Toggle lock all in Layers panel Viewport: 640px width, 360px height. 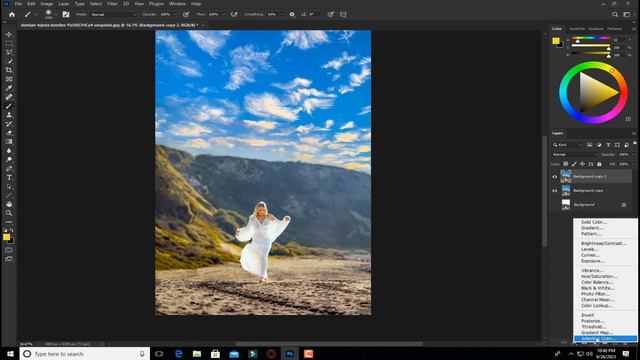(x=599, y=164)
